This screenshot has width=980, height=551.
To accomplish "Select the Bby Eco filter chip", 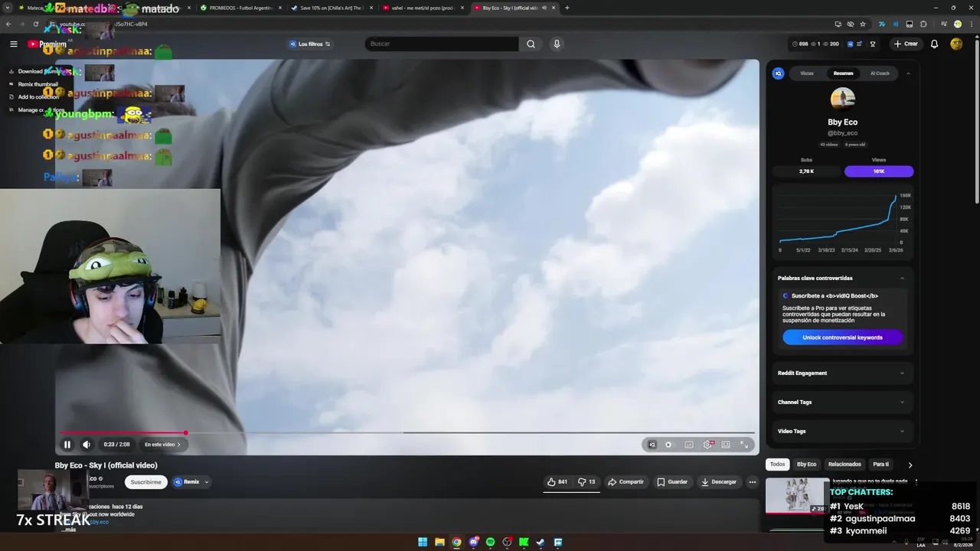I will (806, 465).
